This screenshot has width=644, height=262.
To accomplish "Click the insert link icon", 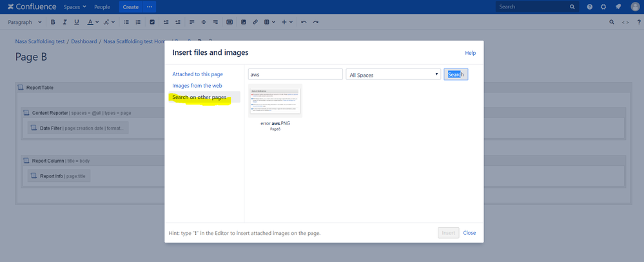I will tap(255, 22).
